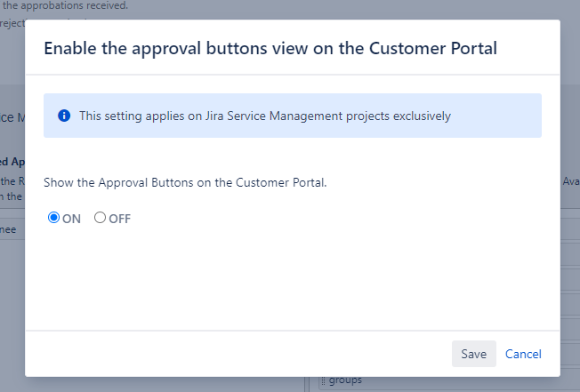580x392 pixels.
Task: Click the groups item behind the dialog
Action: click(345, 381)
